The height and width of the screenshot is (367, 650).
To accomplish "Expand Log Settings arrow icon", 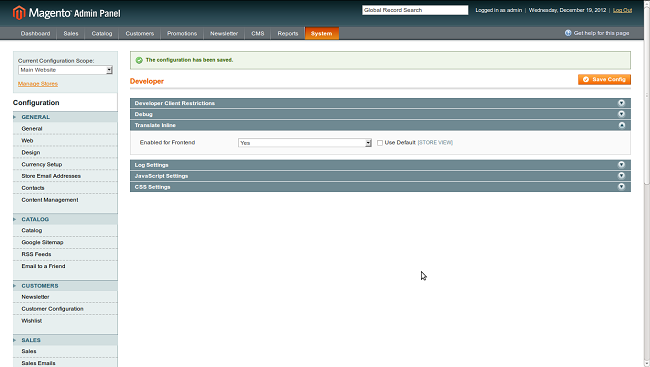I will pos(621,165).
